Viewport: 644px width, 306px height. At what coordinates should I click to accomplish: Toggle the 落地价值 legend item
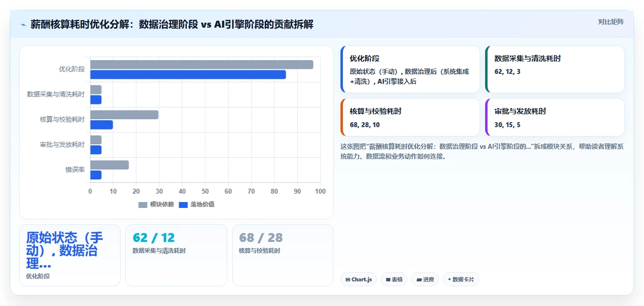pos(196,204)
